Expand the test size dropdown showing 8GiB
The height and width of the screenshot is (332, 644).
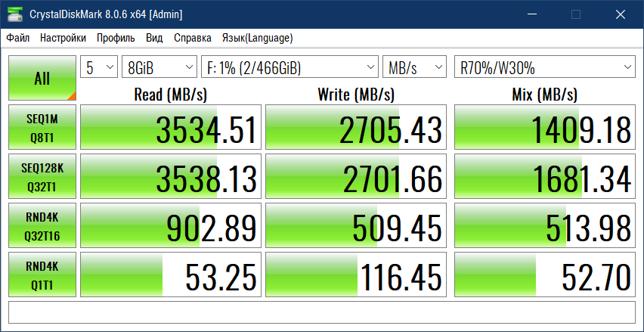coord(159,67)
